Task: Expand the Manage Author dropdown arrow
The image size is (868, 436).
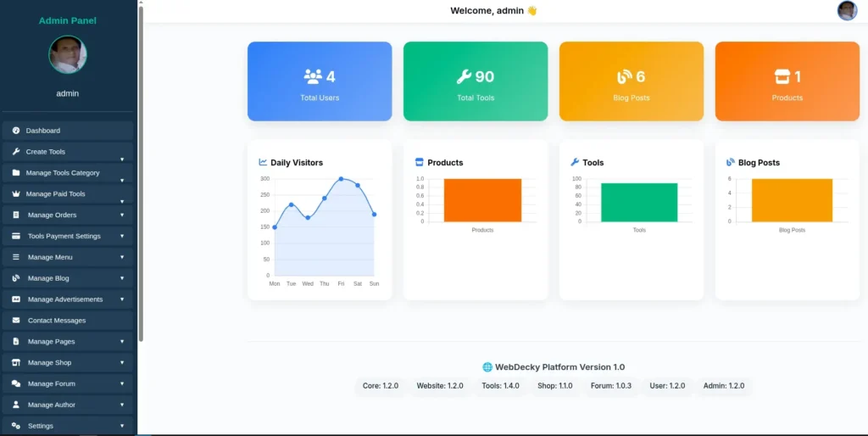Action: (x=122, y=405)
